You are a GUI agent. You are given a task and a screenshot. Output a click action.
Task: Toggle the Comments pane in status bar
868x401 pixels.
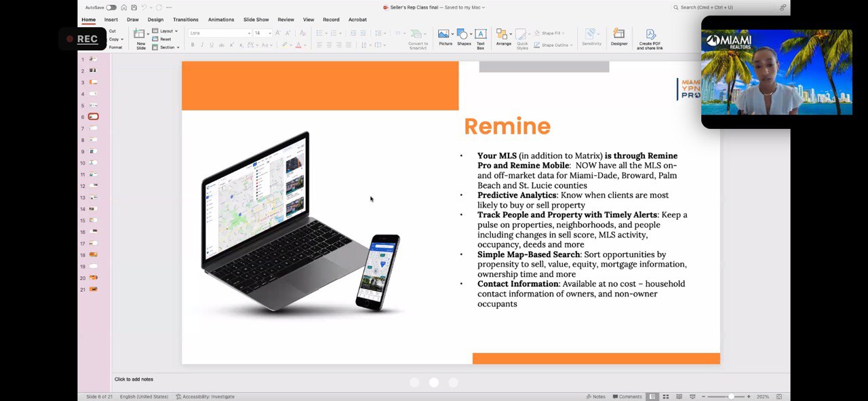pyautogui.click(x=627, y=396)
